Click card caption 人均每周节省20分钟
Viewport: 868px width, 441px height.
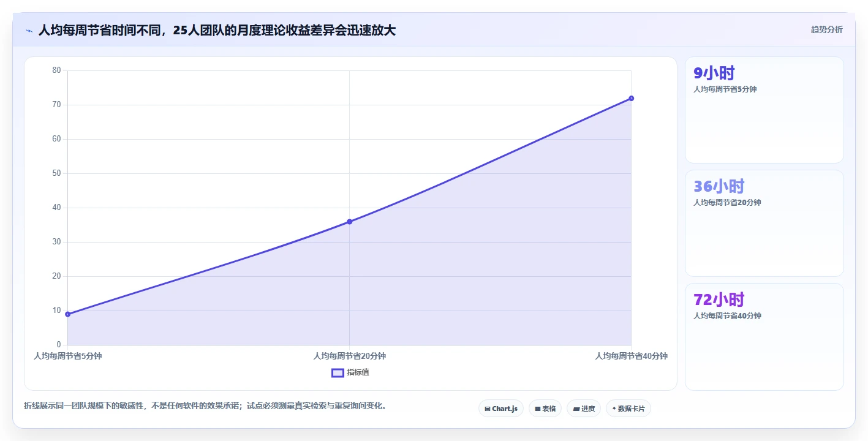pyautogui.click(x=727, y=203)
